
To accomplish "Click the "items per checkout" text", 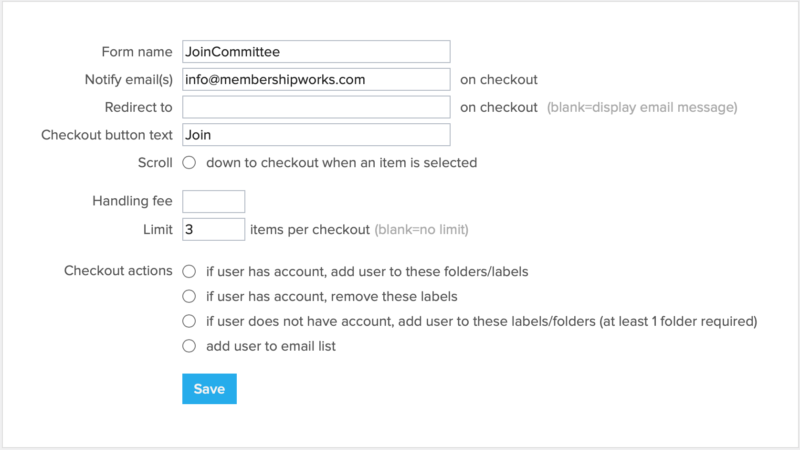I will [310, 229].
